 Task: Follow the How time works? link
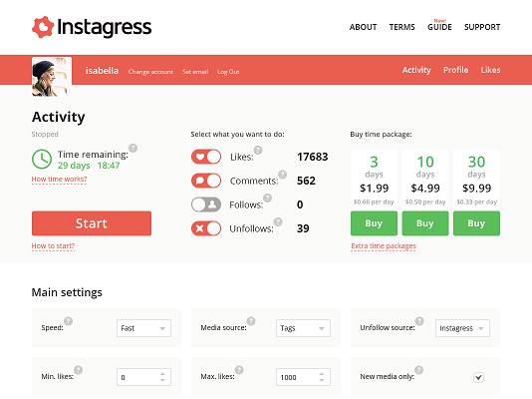[59, 179]
